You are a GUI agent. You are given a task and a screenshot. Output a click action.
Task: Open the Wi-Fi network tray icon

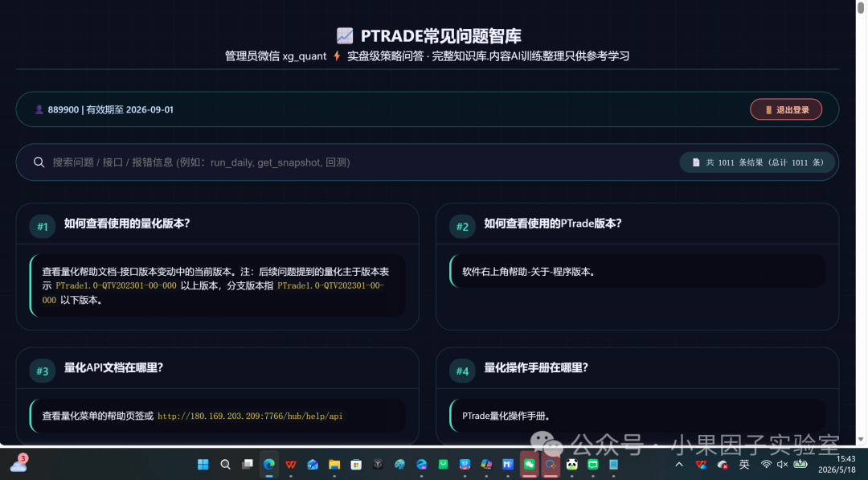766,465
